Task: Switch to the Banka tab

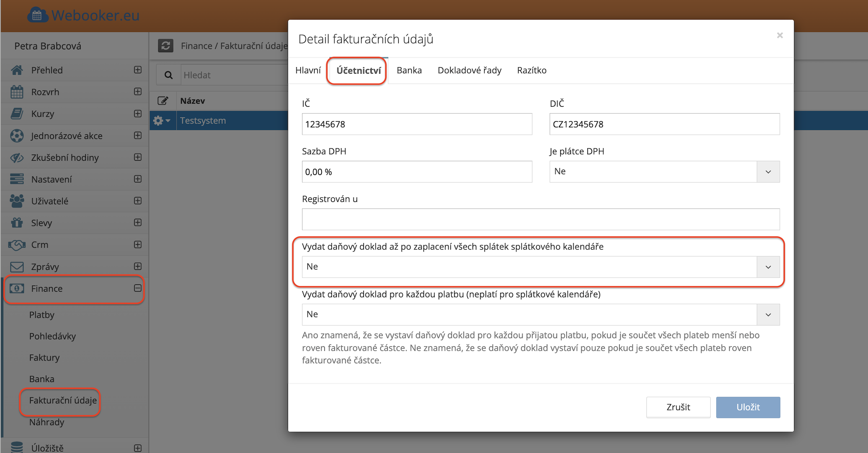Action: click(409, 70)
